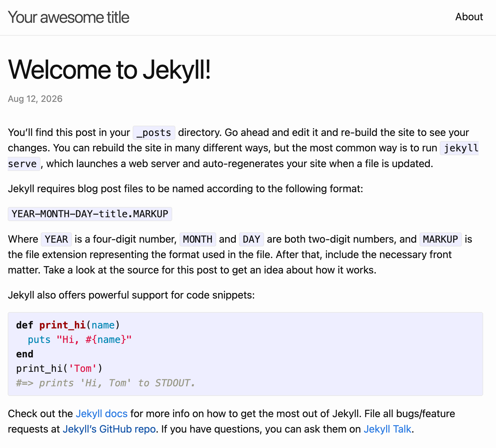This screenshot has width=496, height=448.
Task: Click the inline 'YEAR' code label
Action: [56, 239]
